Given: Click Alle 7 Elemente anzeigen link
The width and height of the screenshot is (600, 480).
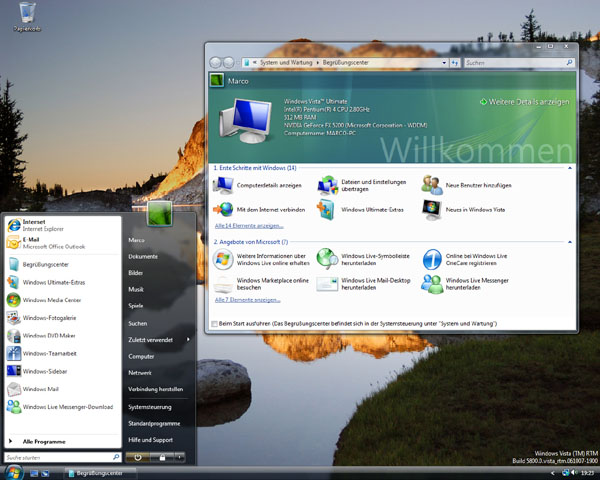Looking at the screenshot, I should (247, 300).
